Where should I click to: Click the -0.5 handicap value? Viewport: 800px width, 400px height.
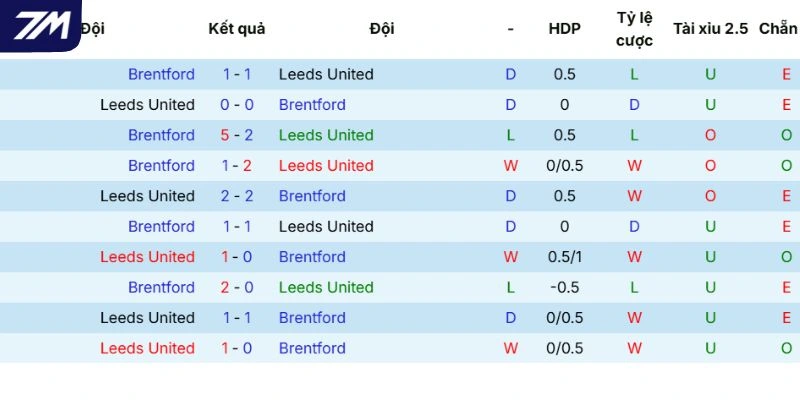click(x=564, y=287)
